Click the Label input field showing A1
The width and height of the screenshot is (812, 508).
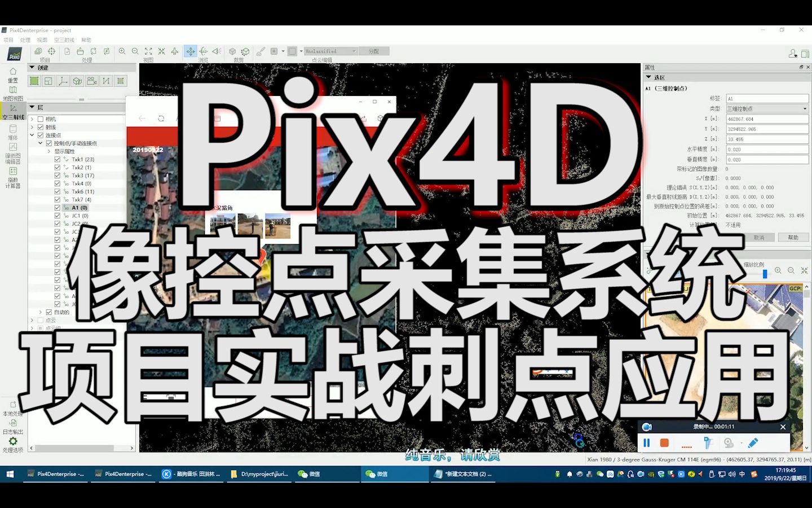point(767,99)
